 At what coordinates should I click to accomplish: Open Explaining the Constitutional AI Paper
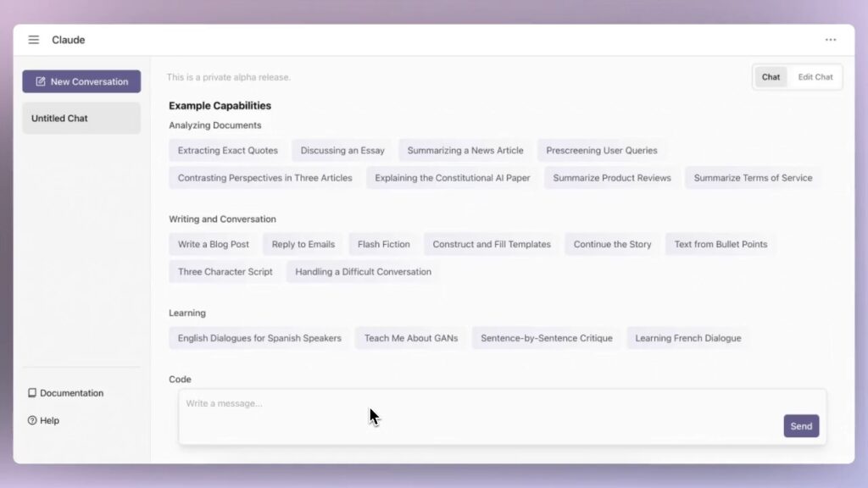(x=452, y=178)
